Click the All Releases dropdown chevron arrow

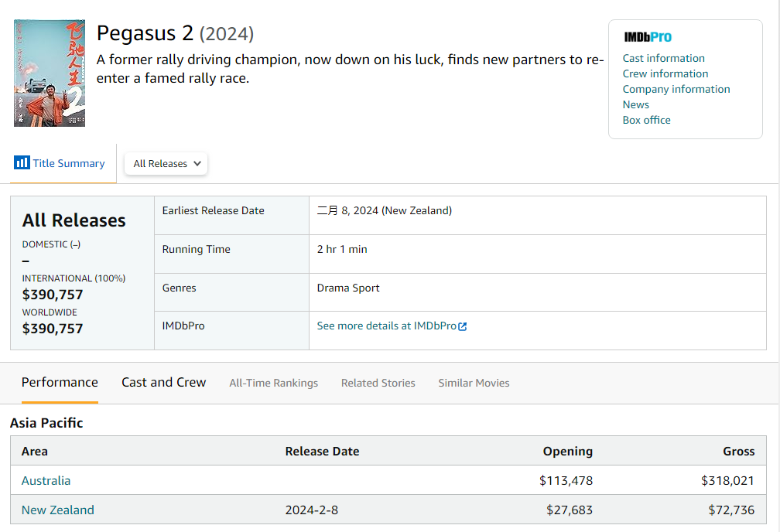coord(197,164)
